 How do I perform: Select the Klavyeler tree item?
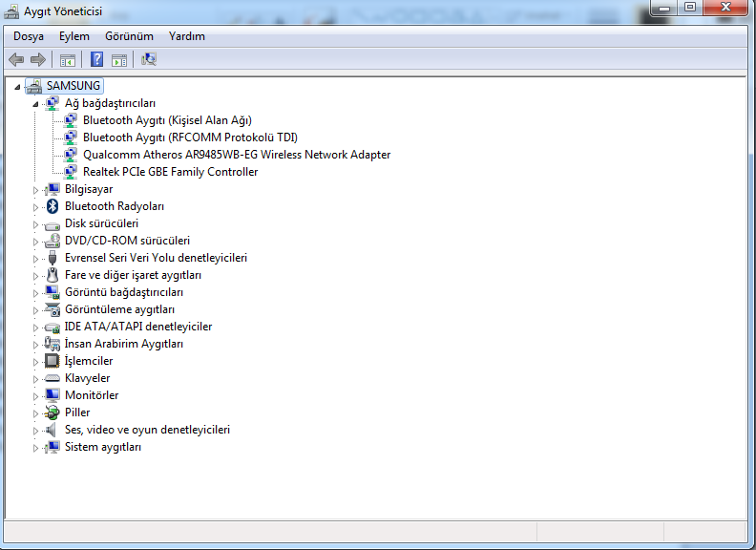[x=87, y=378]
